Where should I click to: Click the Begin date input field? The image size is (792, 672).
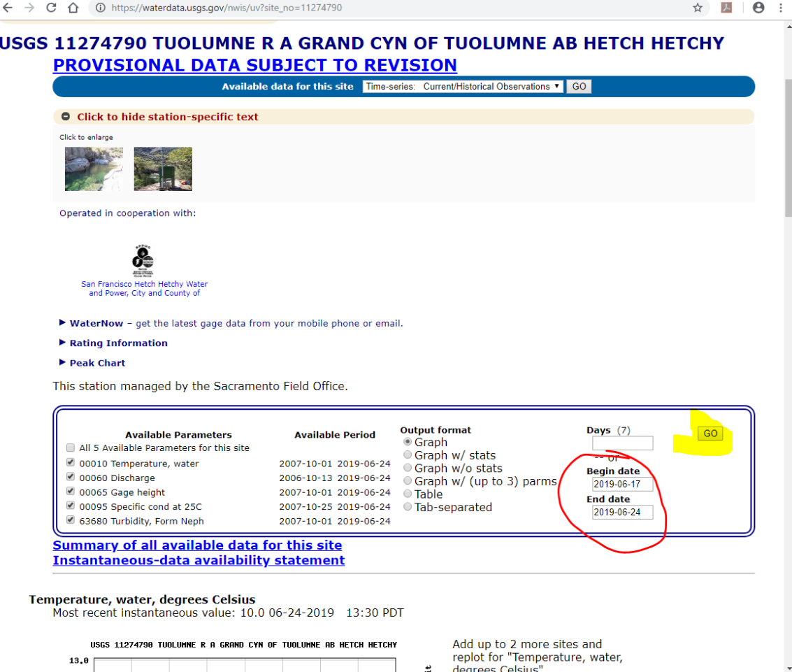point(622,484)
